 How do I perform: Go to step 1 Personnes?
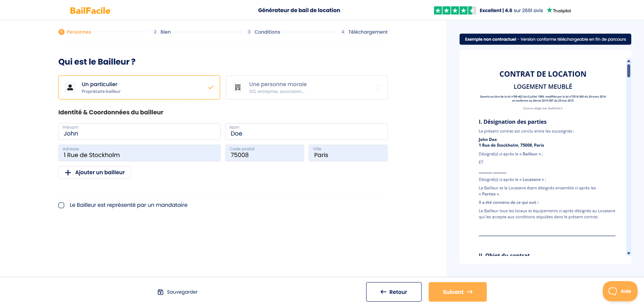click(x=75, y=32)
